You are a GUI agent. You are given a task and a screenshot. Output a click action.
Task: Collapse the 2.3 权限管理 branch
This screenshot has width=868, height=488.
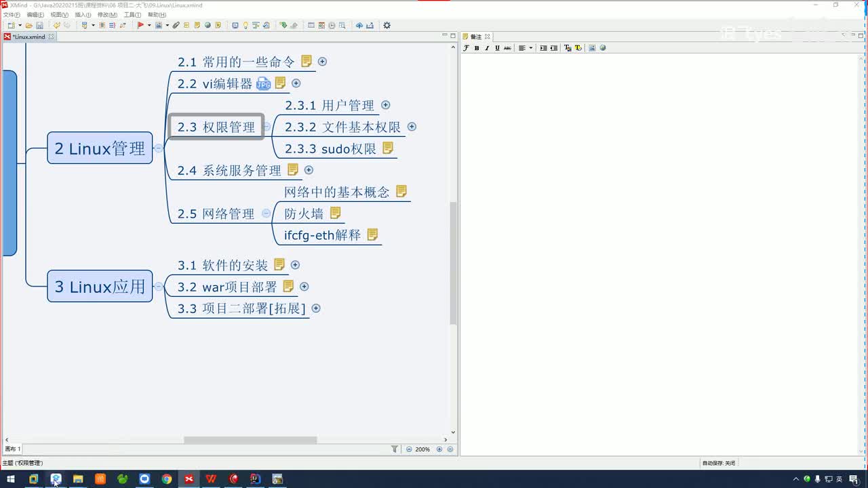tap(267, 126)
